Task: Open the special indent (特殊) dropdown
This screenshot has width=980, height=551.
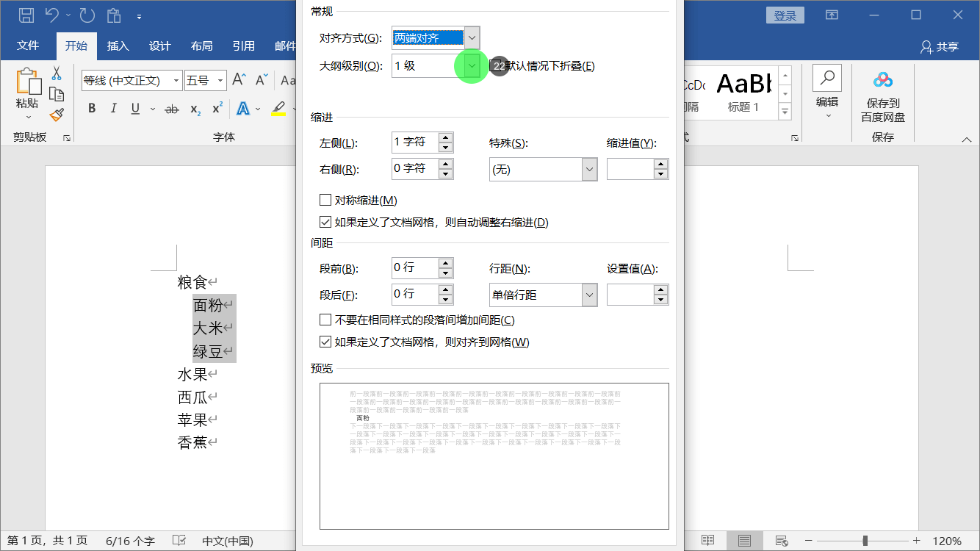Action: [x=589, y=169]
